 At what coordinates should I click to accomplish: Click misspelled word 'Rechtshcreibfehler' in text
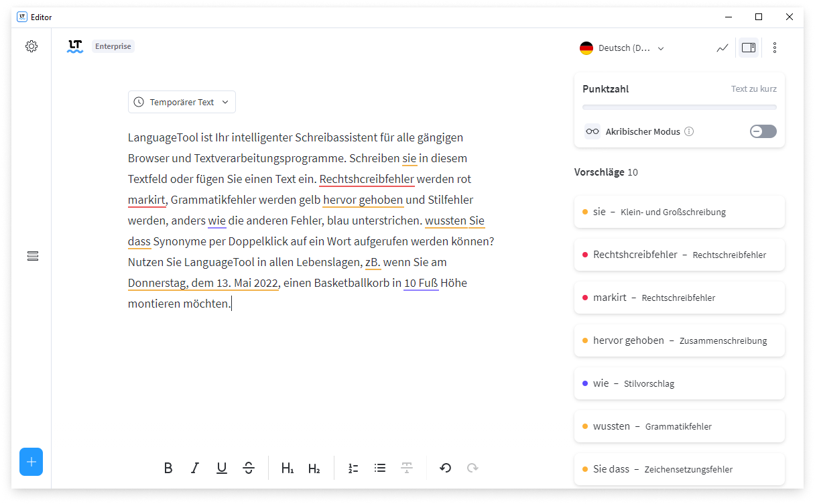(367, 179)
